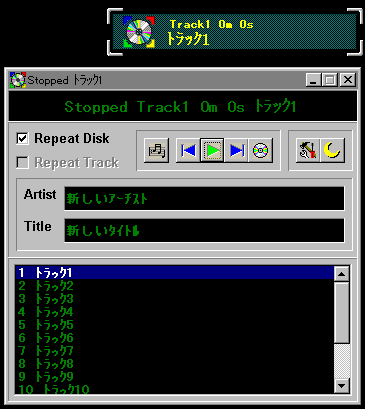Screen dimensions: 365x409
Task: Skip to the previous track
Action: [188, 150]
